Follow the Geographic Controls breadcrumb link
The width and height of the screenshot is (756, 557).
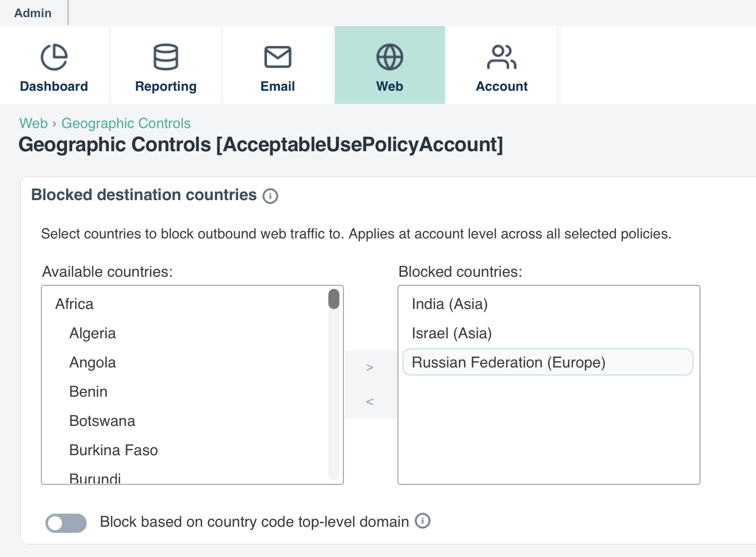126,123
